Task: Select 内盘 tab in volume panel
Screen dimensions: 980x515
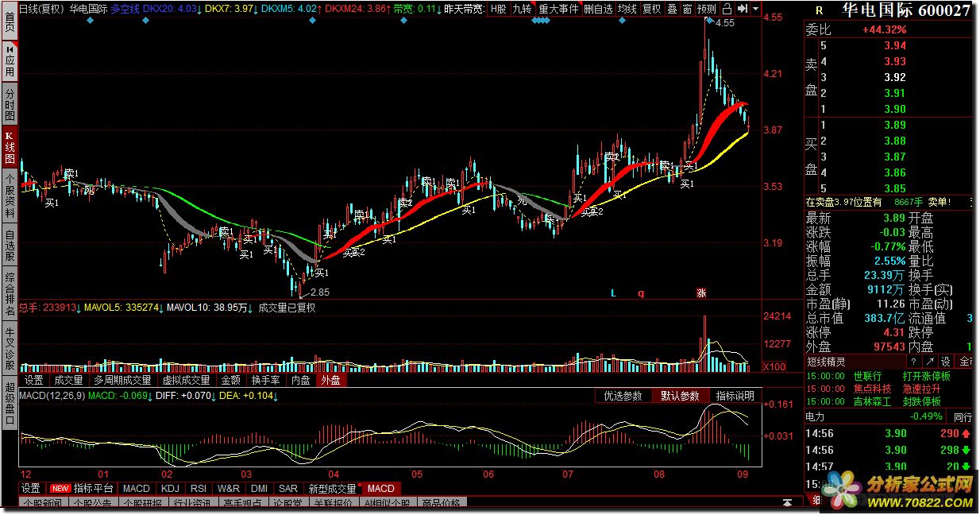Action: click(x=300, y=380)
